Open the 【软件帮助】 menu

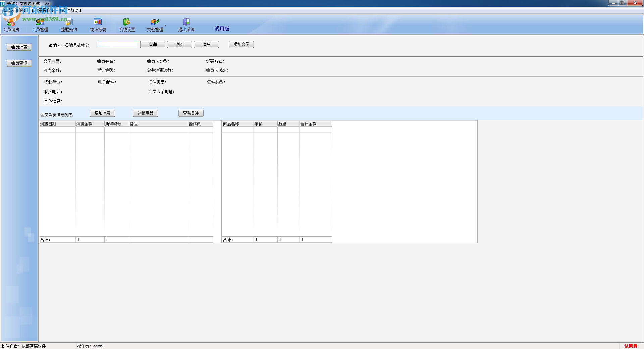coord(70,10)
